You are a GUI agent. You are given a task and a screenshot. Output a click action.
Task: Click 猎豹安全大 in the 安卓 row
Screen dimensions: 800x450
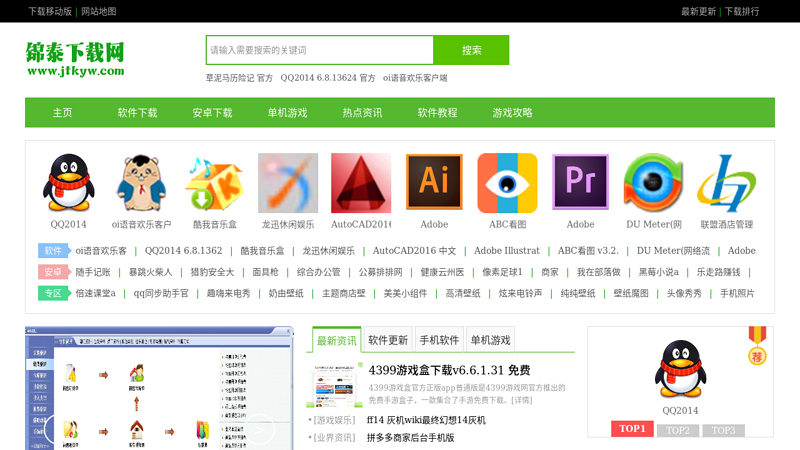[x=212, y=272]
